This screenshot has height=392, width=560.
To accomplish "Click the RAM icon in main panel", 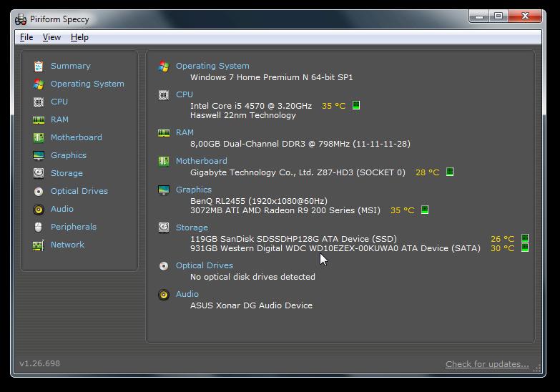I will 164,133.
